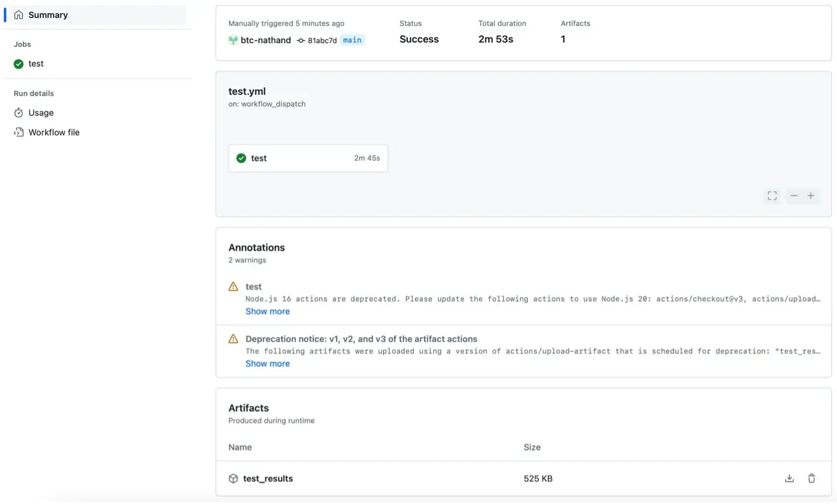
Task: Click the Size column header
Action: (x=532, y=447)
